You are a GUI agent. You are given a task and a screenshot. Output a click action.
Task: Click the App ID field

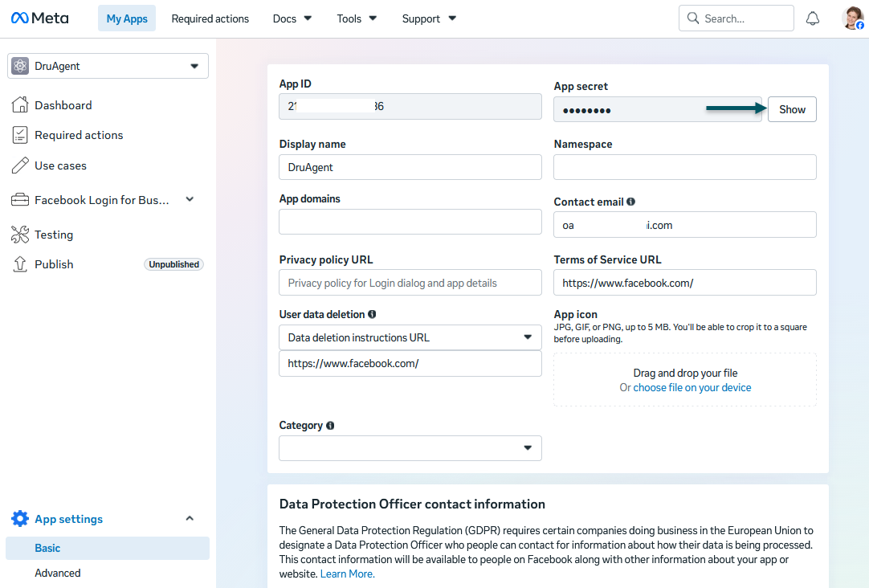coord(410,106)
